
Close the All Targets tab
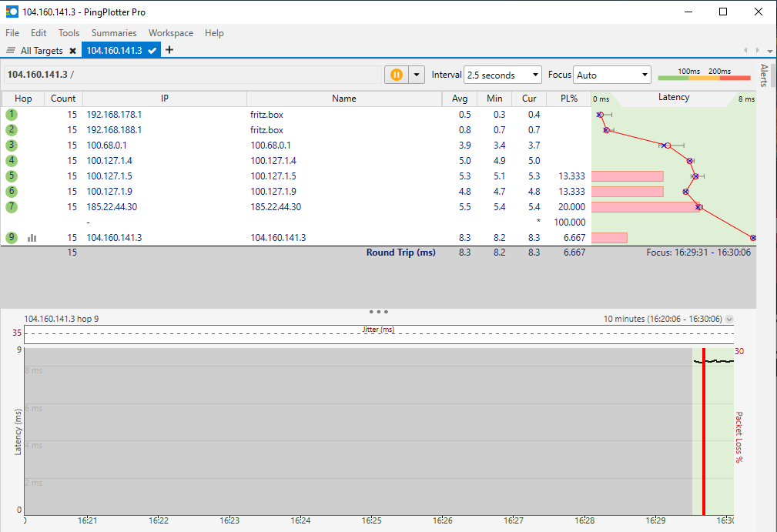73,51
